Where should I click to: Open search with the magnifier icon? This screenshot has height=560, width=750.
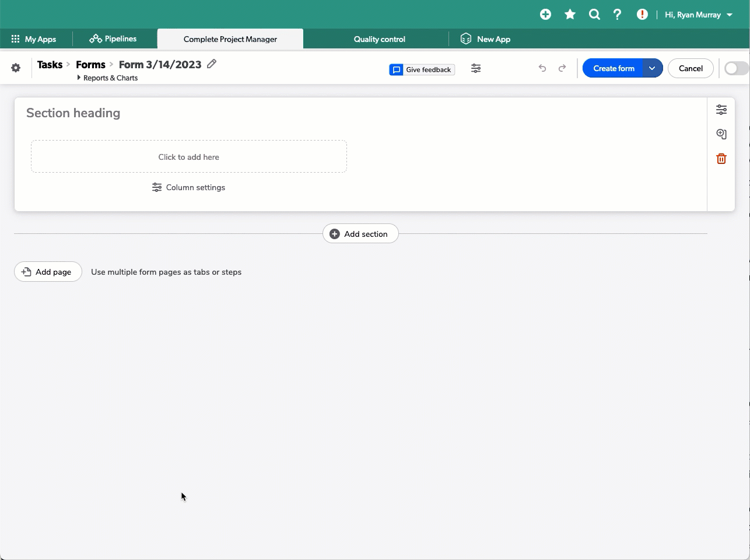click(594, 14)
